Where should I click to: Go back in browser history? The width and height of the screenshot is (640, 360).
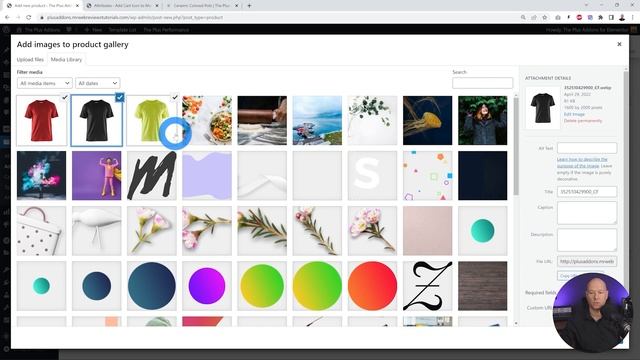click(x=7, y=18)
